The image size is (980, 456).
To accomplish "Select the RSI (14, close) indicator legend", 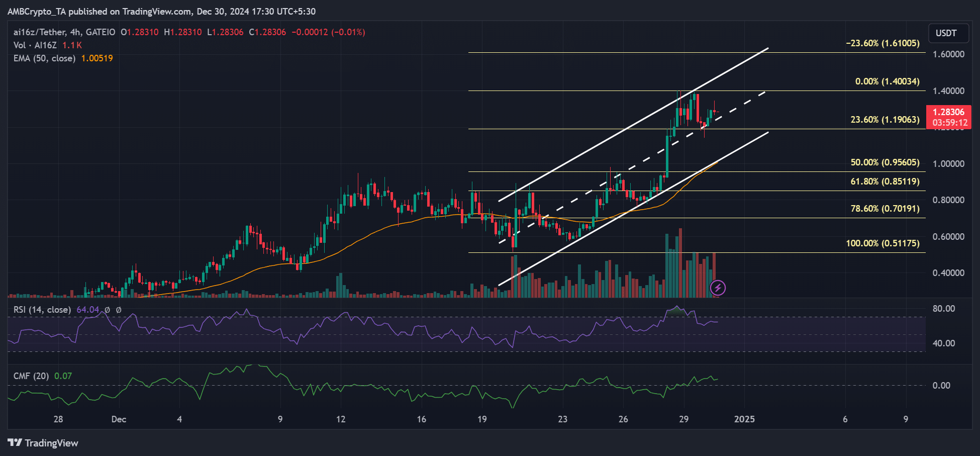I will (x=42, y=310).
